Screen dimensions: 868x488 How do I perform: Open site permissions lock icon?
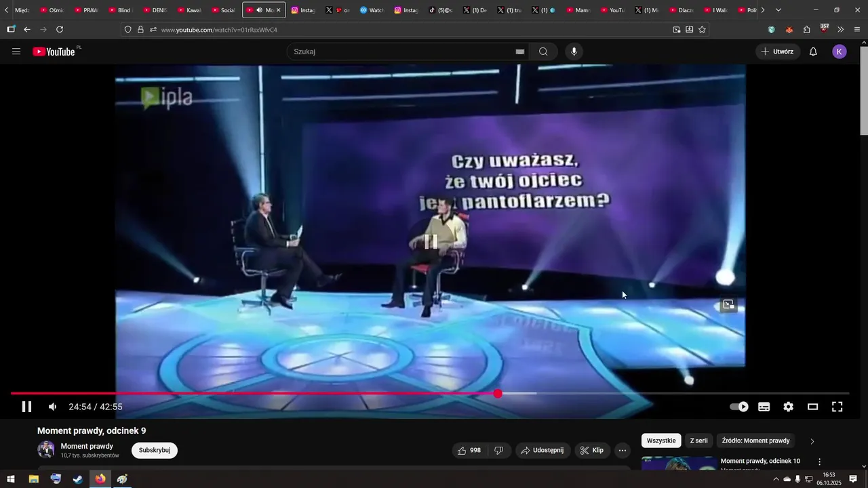pos(140,29)
